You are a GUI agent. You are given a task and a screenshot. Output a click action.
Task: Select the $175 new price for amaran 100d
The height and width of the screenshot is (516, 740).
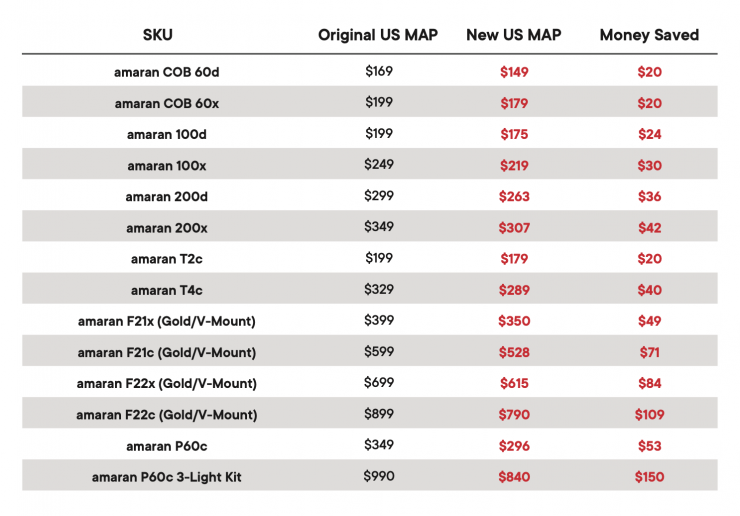[x=514, y=134]
